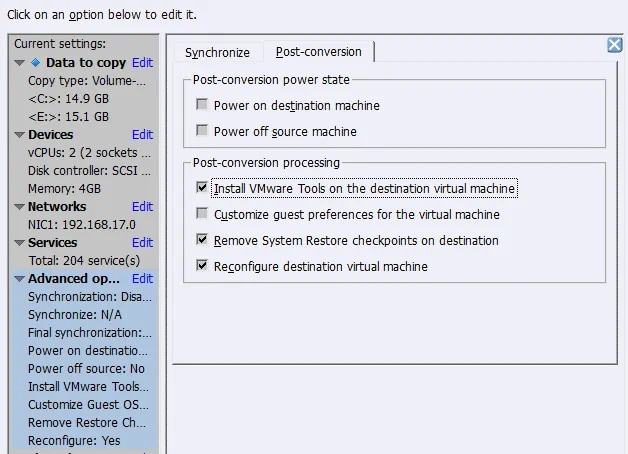Collapse the Data to copy section
Viewport: 628px width, 454px height.
tap(20, 63)
